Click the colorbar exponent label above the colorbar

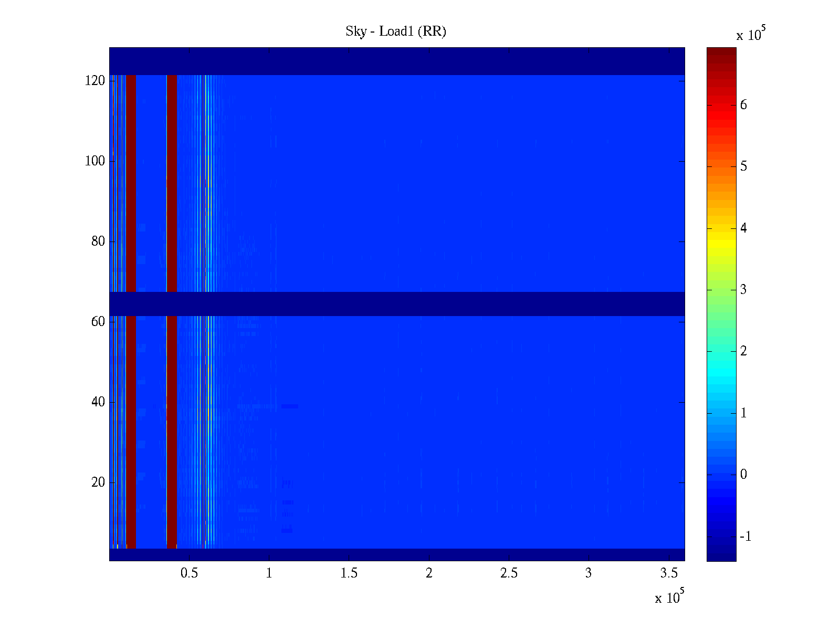[x=751, y=34]
